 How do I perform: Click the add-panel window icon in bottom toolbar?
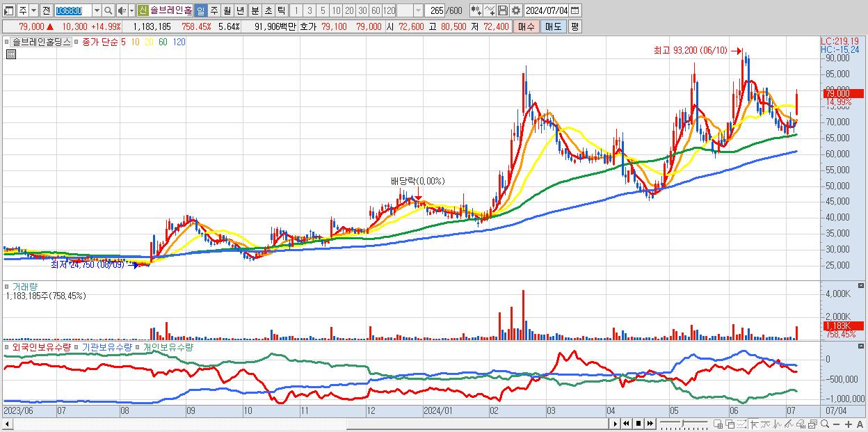click(718, 424)
